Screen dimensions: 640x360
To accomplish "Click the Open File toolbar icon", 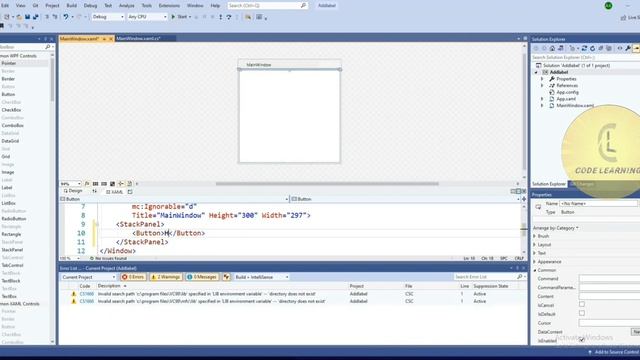I will coord(19,17).
